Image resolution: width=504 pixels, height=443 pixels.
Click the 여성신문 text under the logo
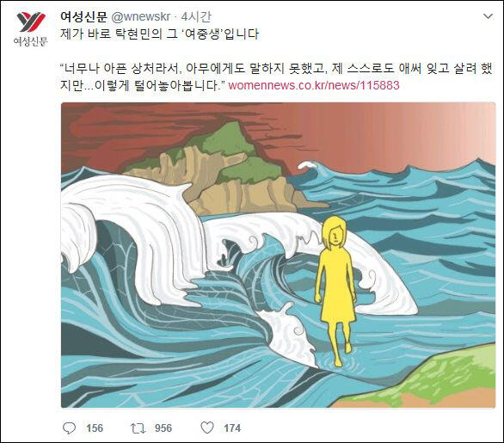pos(31,41)
